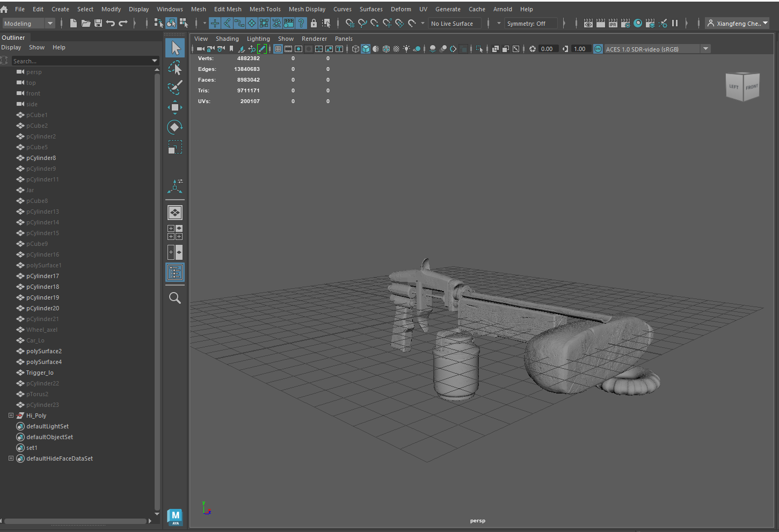Open the Edit Mesh menu
Screen dimensions: 779x532
pos(228,9)
